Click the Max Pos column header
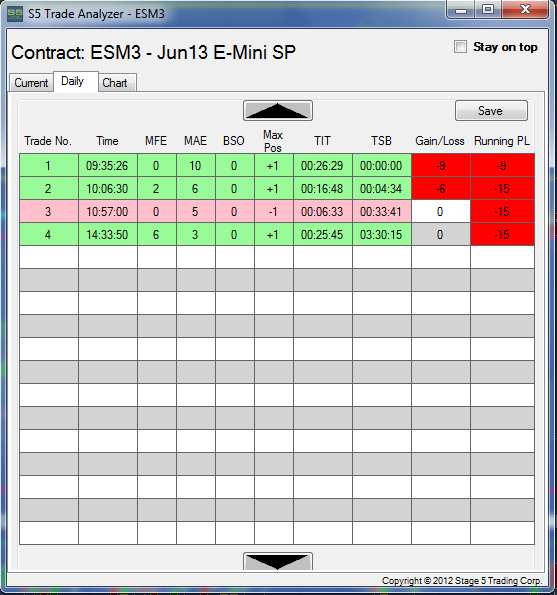557x595 pixels. click(273, 141)
